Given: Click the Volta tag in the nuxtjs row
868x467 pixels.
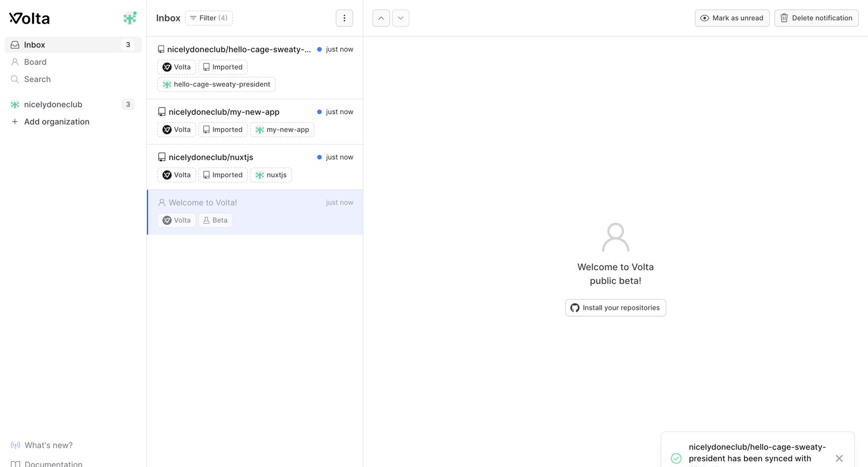Looking at the screenshot, I should click(x=176, y=175).
